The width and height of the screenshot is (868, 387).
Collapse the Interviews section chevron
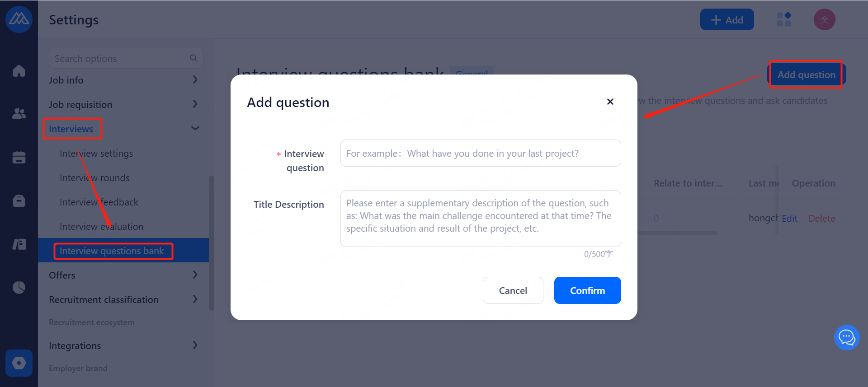195,129
